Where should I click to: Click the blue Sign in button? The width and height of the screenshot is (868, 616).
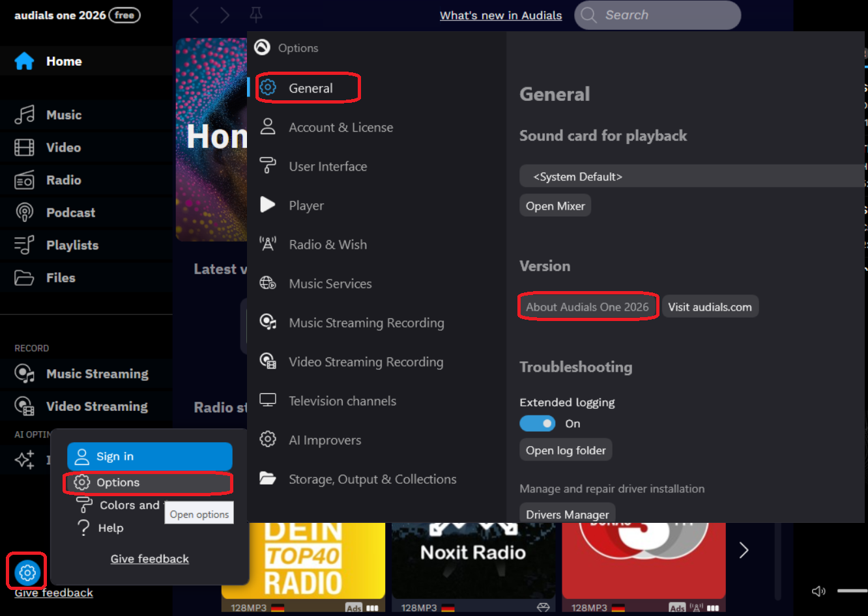[x=150, y=456]
